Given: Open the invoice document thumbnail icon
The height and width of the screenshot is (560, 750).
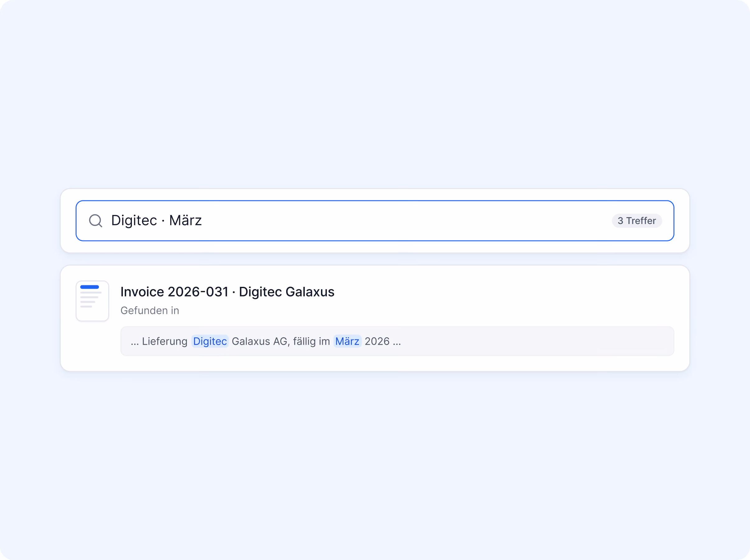Looking at the screenshot, I should click(x=92, y=301).
